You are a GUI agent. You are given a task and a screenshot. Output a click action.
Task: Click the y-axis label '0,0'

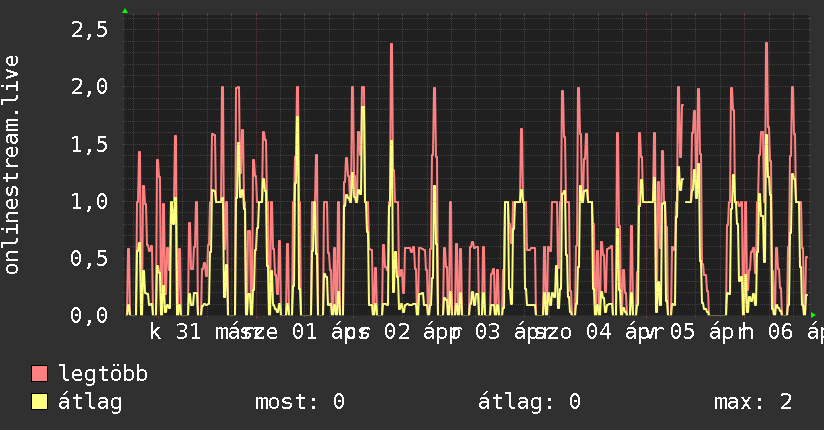click(90, 315)
